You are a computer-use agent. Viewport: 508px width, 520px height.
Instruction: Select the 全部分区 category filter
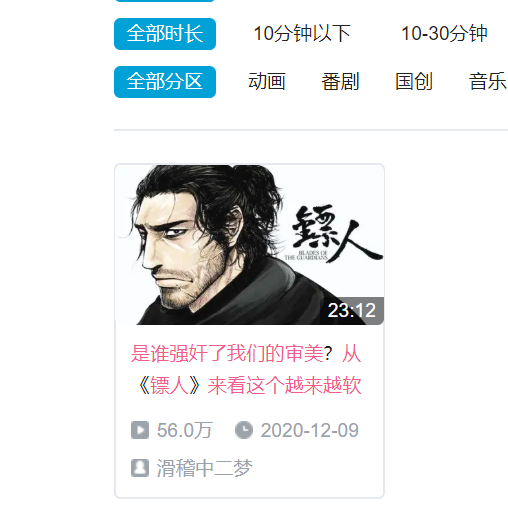pyautogui.click(x=165, y=82)
